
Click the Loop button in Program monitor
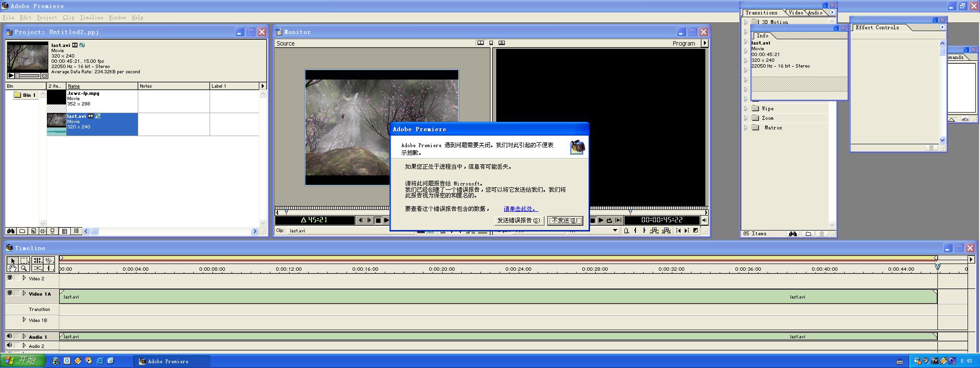pyautogui.click(x=609, y=220)
